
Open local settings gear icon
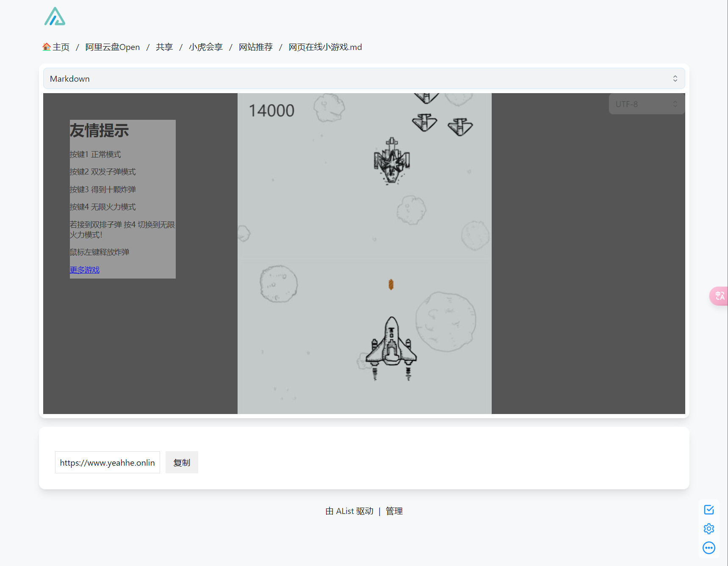[x=709, y=529]
